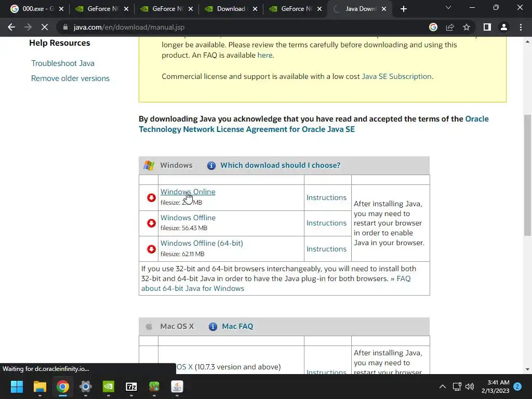Open the browser side panel
Viewport: 532px width, 399px height.
pos(487,27)
